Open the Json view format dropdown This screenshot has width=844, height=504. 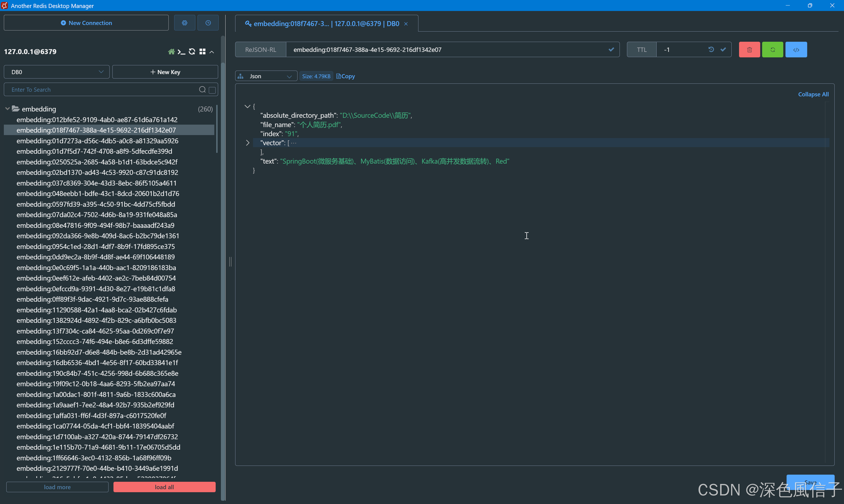click(266, 76)
